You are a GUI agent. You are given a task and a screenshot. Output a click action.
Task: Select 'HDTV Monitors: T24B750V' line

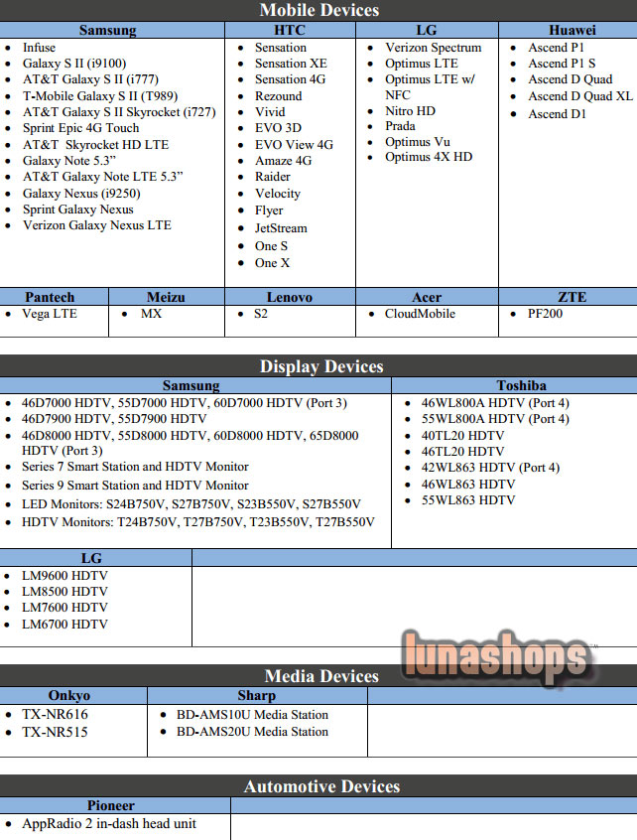click(x=198, y=522)
